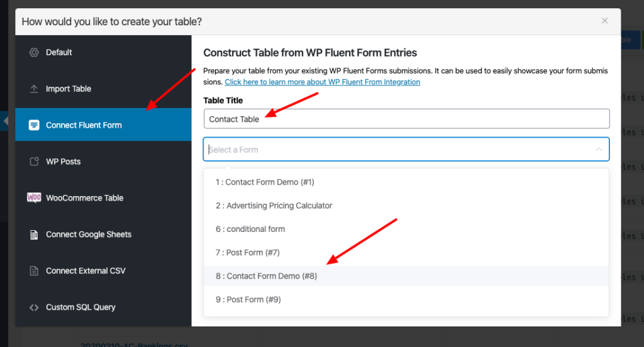Choose '6 : conditional form' option
The height and width of the screenshot is (347, 644).
pyautogui.click(x=250, y=229)
